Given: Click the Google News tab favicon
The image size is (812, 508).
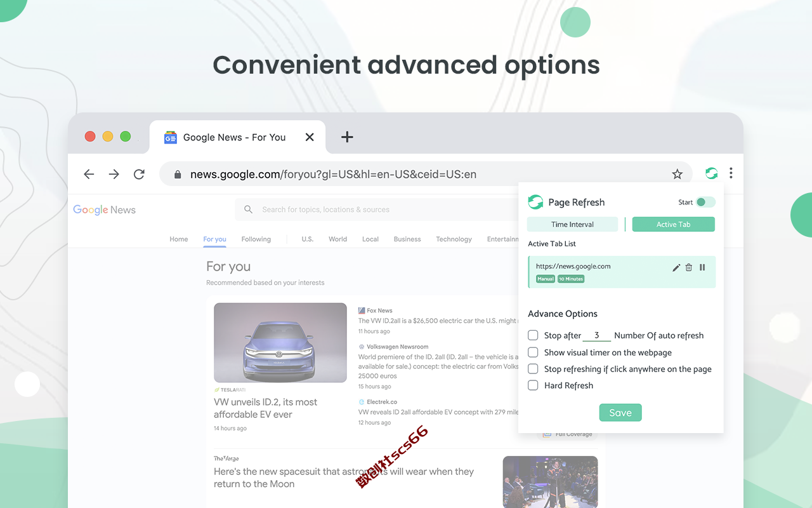Looking at the screenshot, I should point(171,137).
